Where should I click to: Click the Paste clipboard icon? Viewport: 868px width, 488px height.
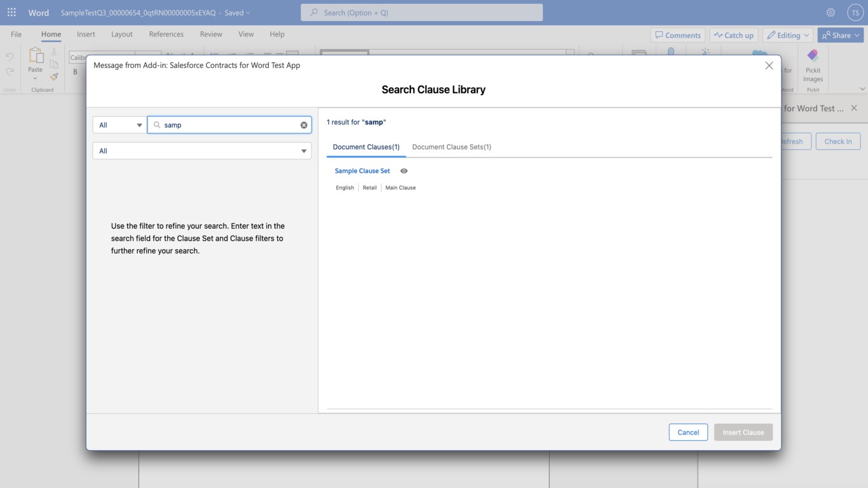[36, 56]
